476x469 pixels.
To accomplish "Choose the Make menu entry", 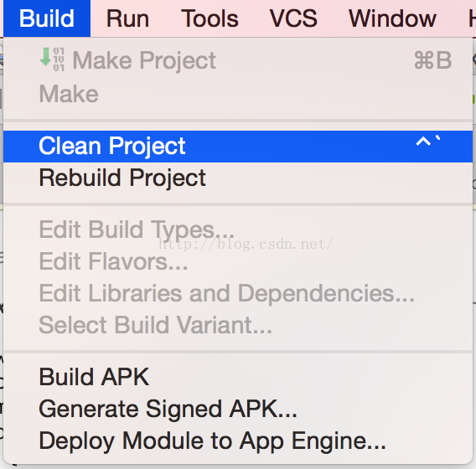I will coord(238,94).
